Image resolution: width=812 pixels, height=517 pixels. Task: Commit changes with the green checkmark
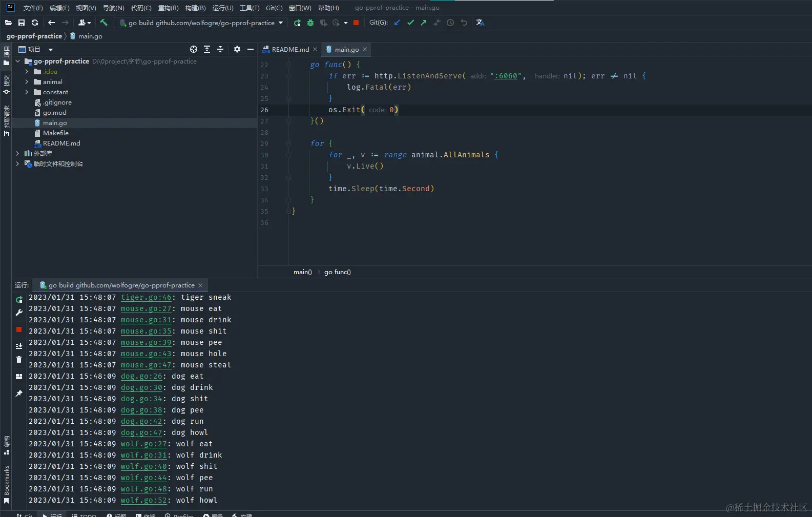click(x=410, y=23)
